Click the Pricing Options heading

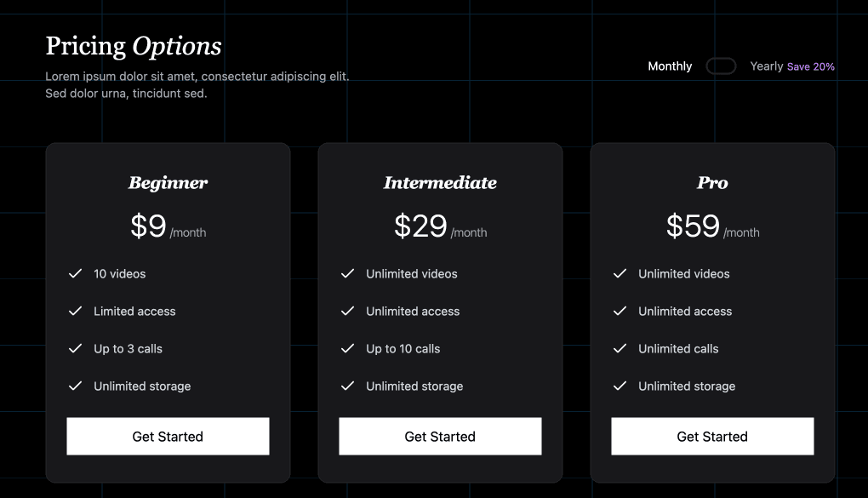[134, 45]
